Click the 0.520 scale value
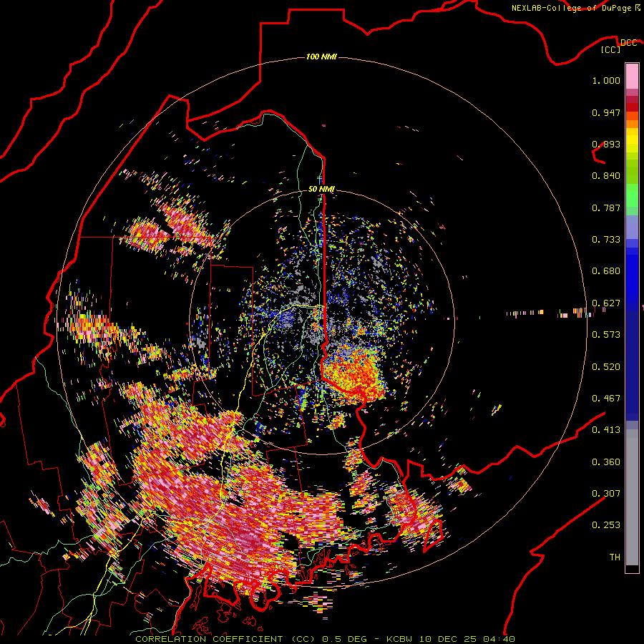The image size is (644, 644). 606,367
